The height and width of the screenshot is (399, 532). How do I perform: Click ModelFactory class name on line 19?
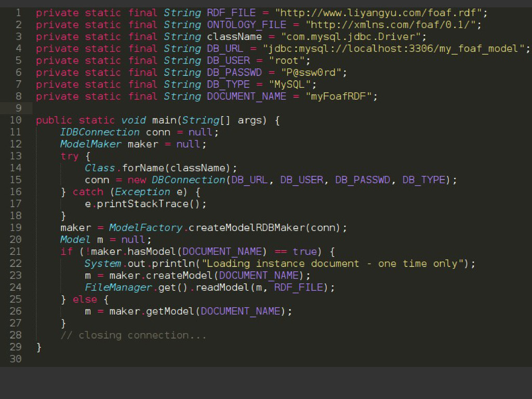coord(145,228)
